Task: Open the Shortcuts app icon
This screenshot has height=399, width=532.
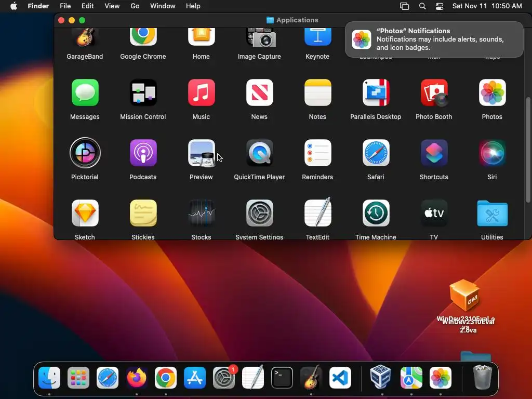Action: [434, 153]
